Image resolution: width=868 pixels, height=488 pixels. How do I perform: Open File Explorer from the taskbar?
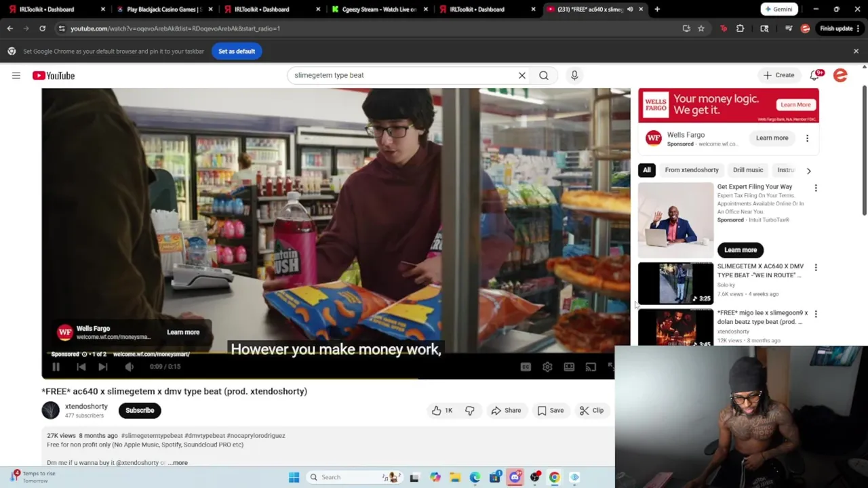[455, 477]
